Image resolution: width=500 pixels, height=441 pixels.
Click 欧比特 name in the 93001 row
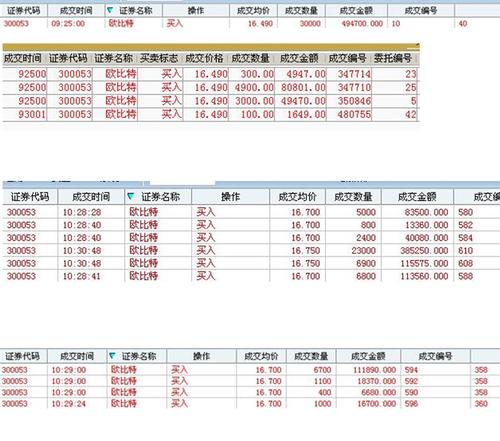coord(121,114)
